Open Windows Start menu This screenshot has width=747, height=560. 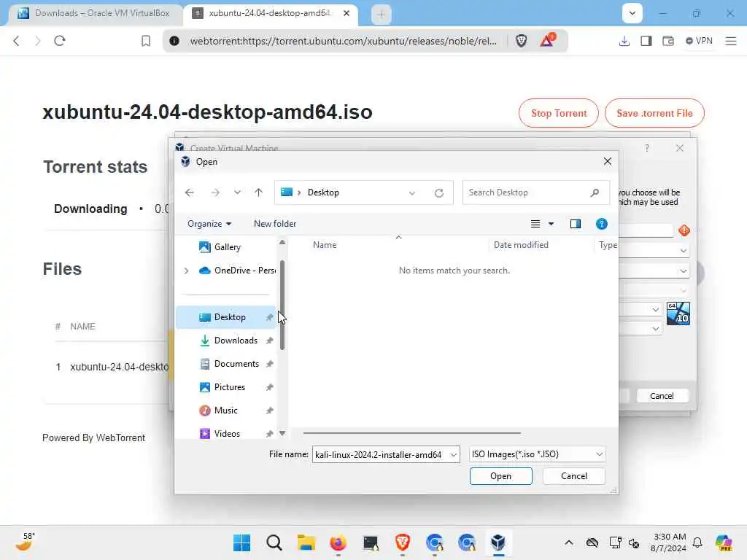[x=242, y=542]
